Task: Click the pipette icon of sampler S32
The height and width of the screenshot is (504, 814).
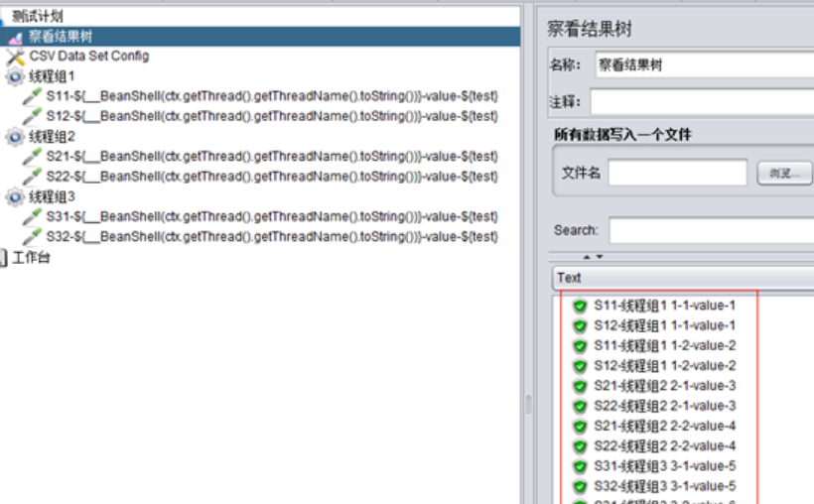Action: click(32, 237)
